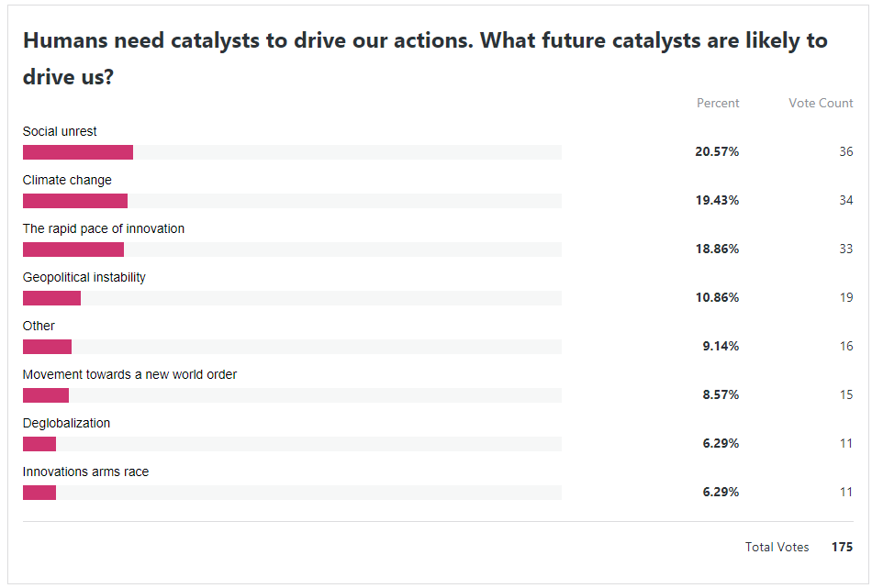Click the Geopolitical instability result bar
The width and height of the screenshot is (872, 588).
52,298
